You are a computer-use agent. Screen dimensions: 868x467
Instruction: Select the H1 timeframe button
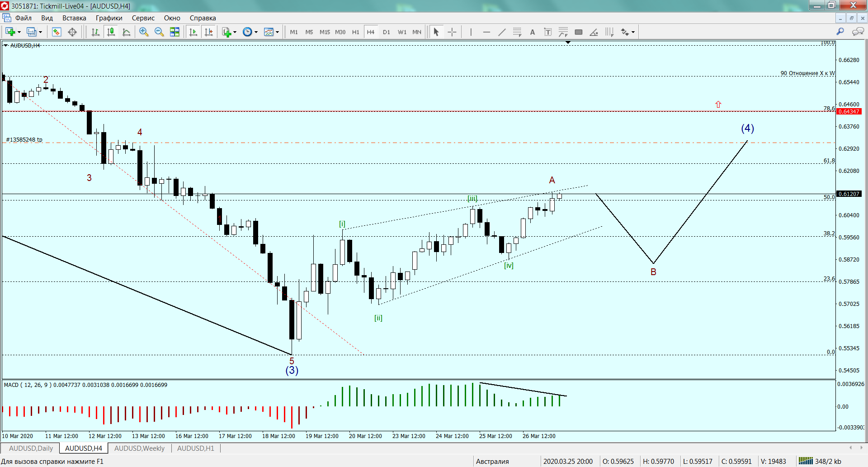click(x=355, y=32)
